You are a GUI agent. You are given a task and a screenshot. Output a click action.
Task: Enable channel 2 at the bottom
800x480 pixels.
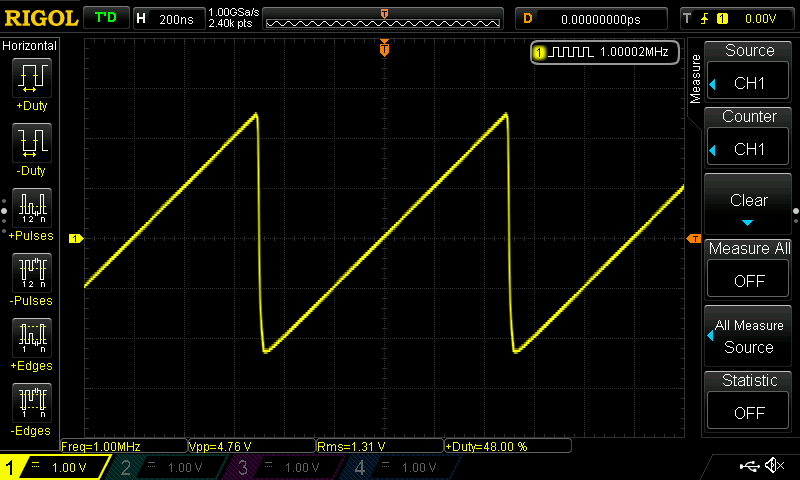point(163,467)
